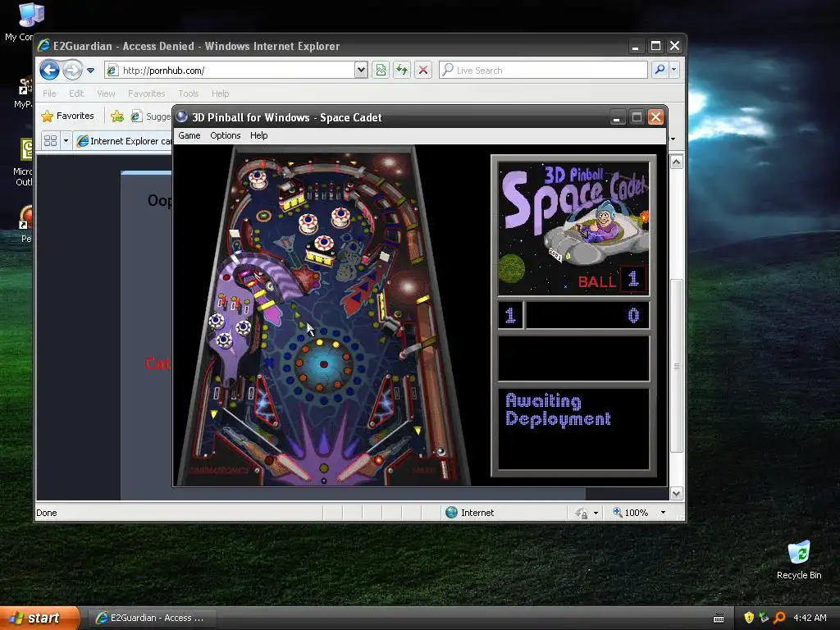Open the IE Favorites menu
The image size is (840, 630).
click(x=146, y=94)
